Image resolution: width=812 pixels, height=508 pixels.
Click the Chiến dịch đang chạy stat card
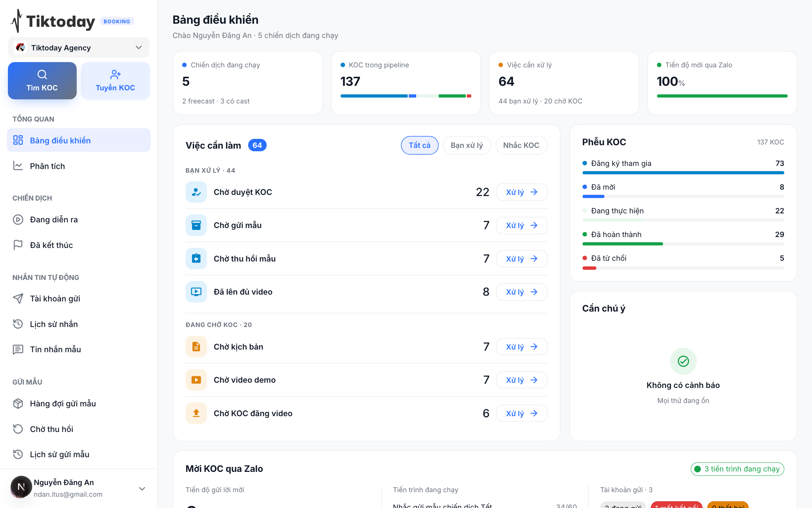coord(248,83)
